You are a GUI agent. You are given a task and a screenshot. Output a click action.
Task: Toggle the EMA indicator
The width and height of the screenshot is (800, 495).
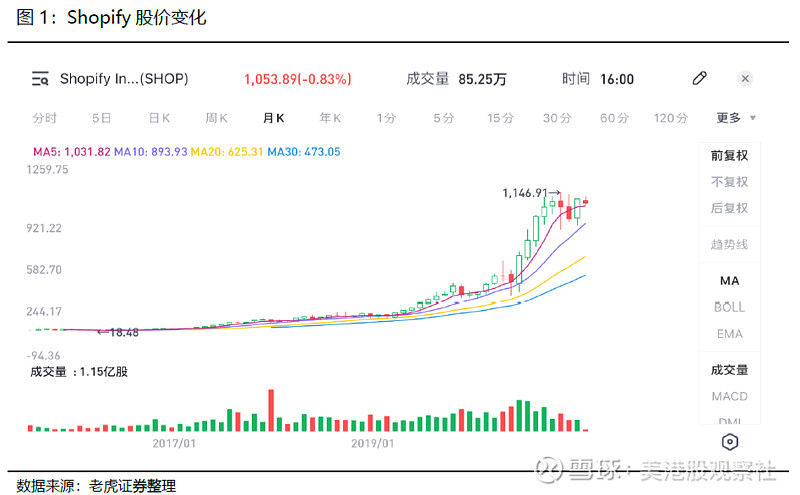point(730,334)
